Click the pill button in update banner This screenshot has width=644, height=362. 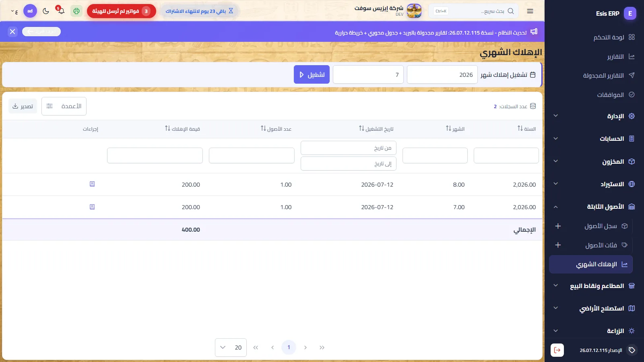coord(41,31)
